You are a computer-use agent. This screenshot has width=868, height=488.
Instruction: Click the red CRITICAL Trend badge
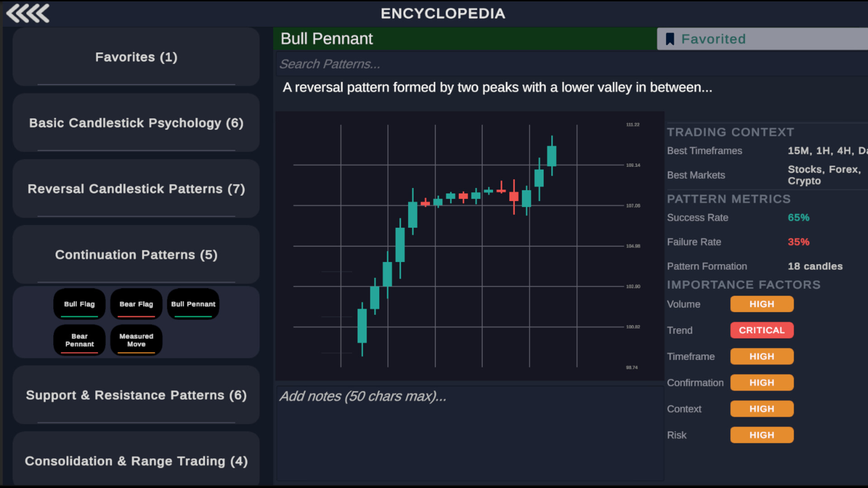pos(762,330)
